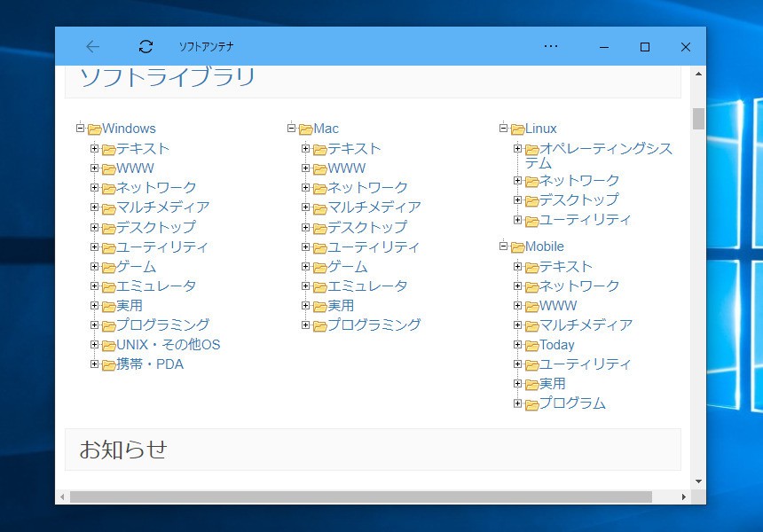The width and height of the screenshot is (763, 532).
Task: Open the UNIX・その他OS link
Action: pos(168,345)
